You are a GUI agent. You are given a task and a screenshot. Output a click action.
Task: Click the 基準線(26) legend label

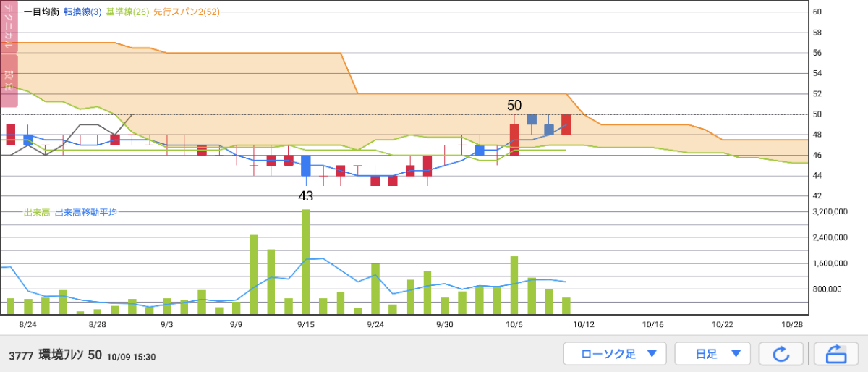click(x=127, y=12)
